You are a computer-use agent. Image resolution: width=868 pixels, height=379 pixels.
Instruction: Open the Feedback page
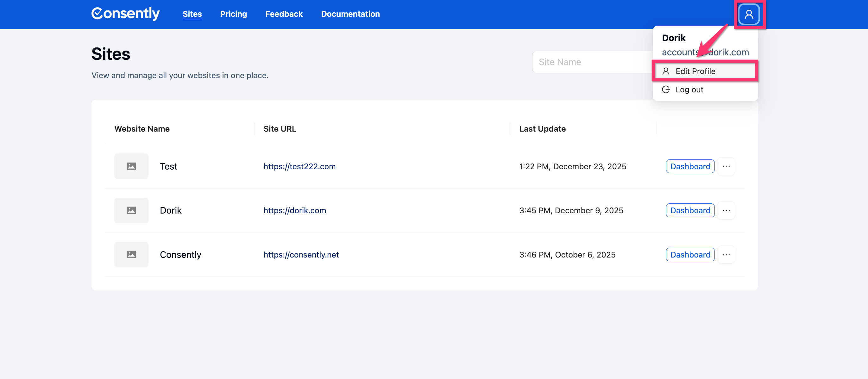point(284,14)
